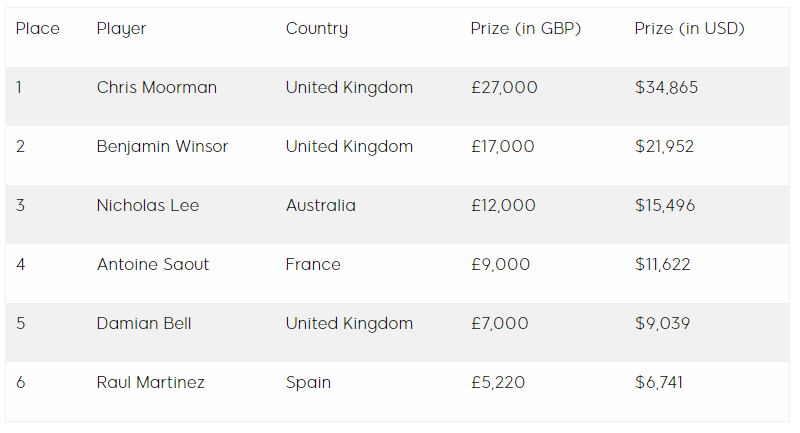Click the $6,741 prize value
800x433 pixels.
[x=658, y=383]
